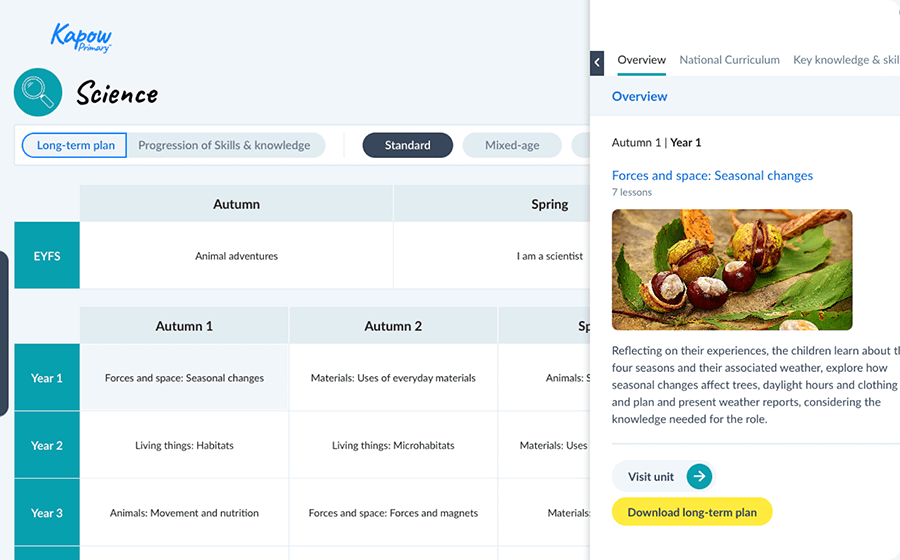Screen dimensions: 900x560
Task: Click the Kapow Primary logo
Action: (82, 38)
